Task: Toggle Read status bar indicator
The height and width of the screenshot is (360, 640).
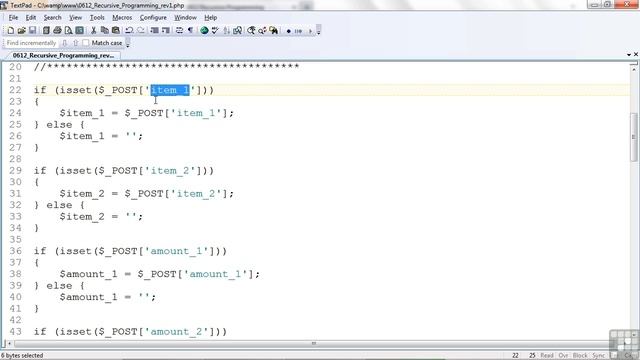Action: tap(547, 356)
